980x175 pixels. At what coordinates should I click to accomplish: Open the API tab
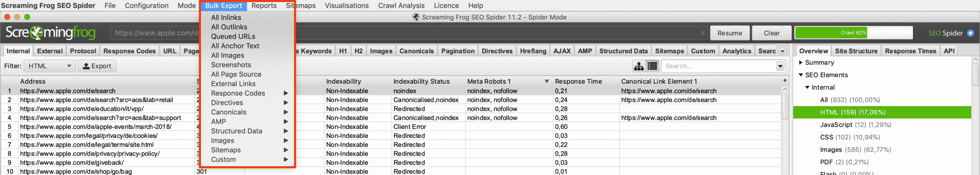point(949,51)
